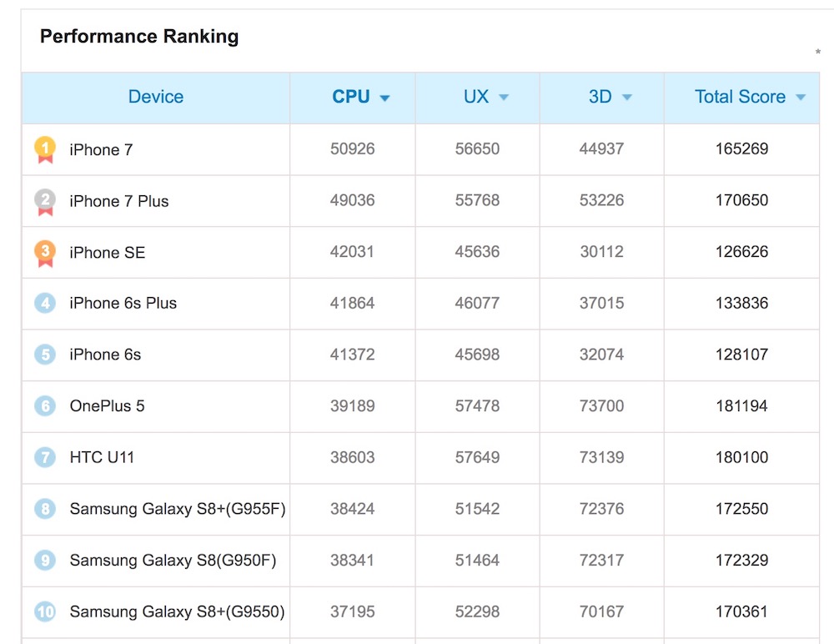
Task: Click the rank 6 badge beside OnePlus 5
Action: pyautogui.click(x=45, y=406)
